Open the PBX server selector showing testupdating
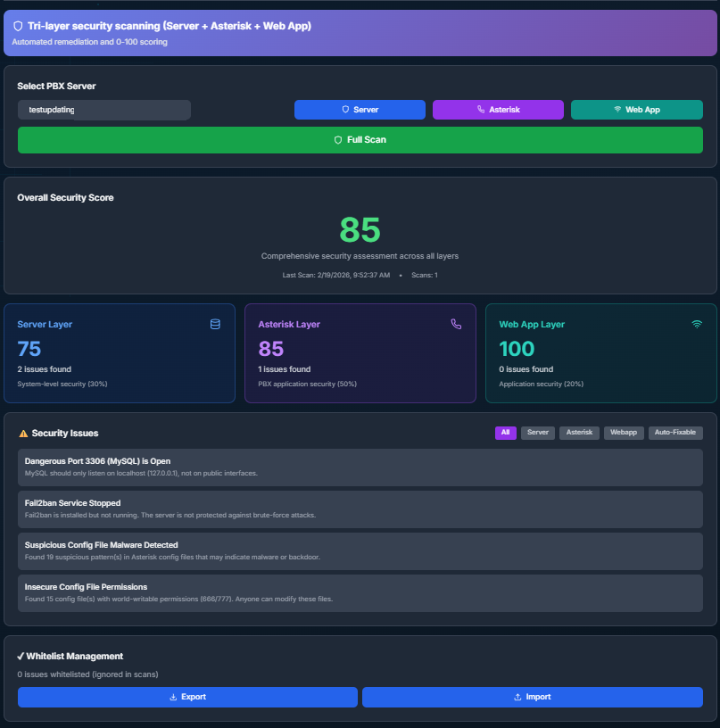This screenshot has height=728, width=720. [103, 110]
